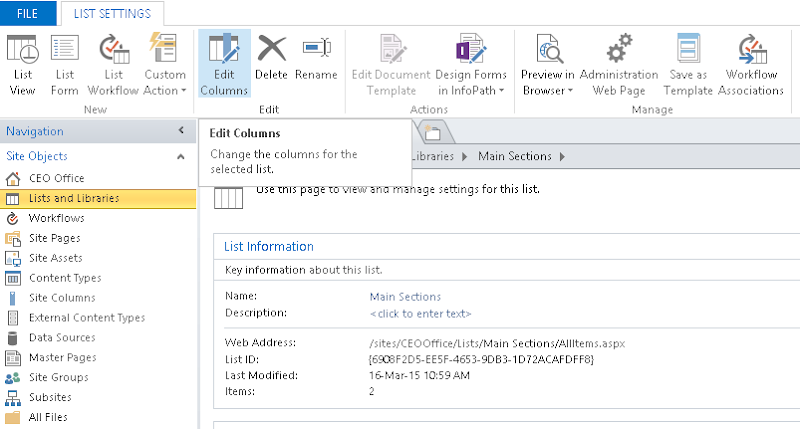Open Design Forms in InfoPath
Viewport: 800px width, 429px height.
point(470,49)
